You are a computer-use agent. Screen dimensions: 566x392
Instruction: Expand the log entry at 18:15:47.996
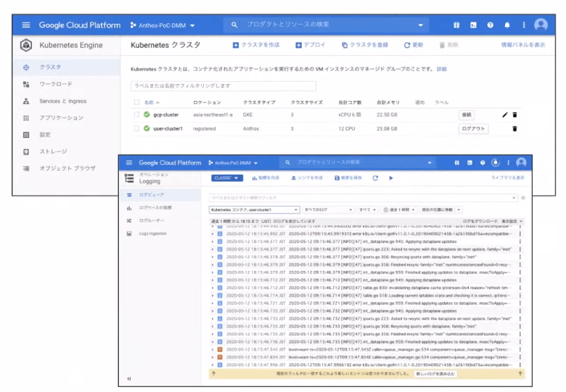(x=213, y=365)
